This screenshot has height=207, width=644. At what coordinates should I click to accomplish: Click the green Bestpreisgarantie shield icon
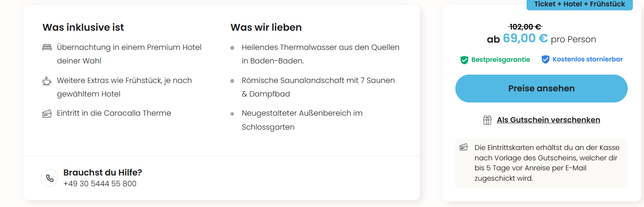(464, 60)
